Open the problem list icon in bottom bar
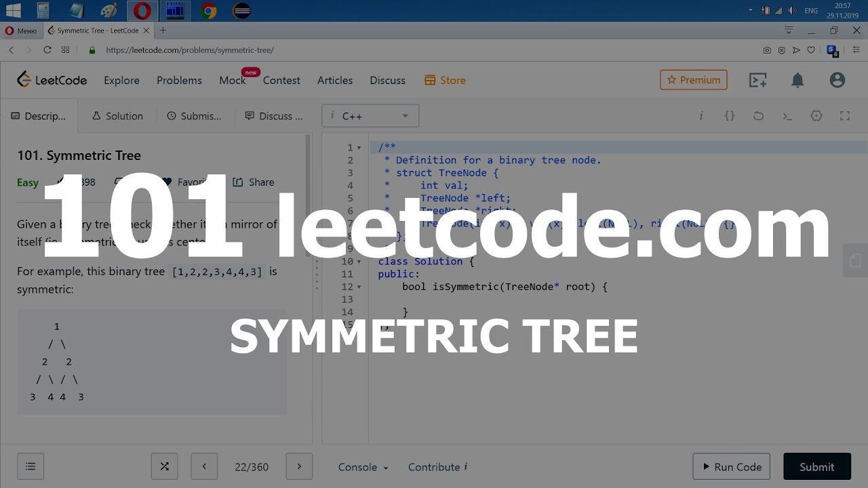Image resolution: width=868 pixels, height=488 pixels. coord(31,466)
